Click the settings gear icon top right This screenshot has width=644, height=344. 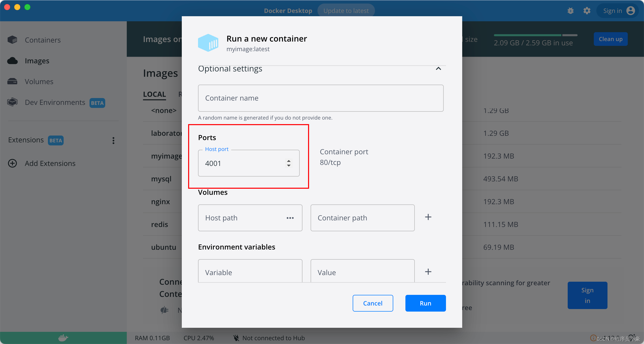click(586, 11)
